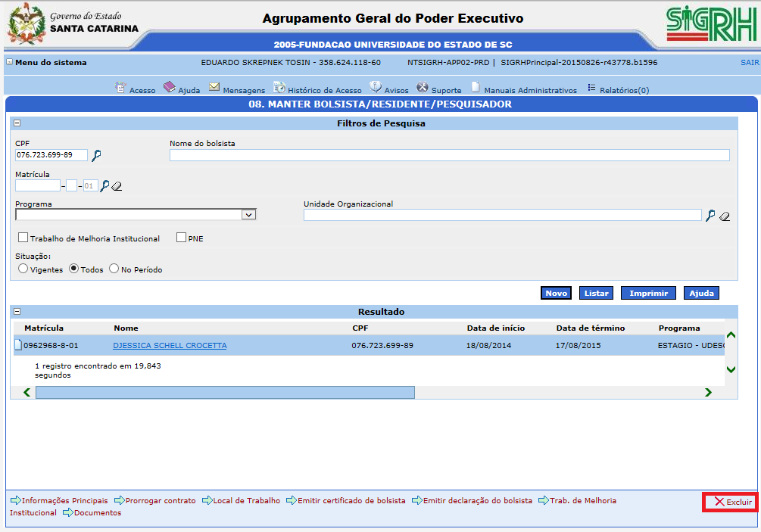
Task: Open the Histórico de Acesso icon
Action: [279, 88]
